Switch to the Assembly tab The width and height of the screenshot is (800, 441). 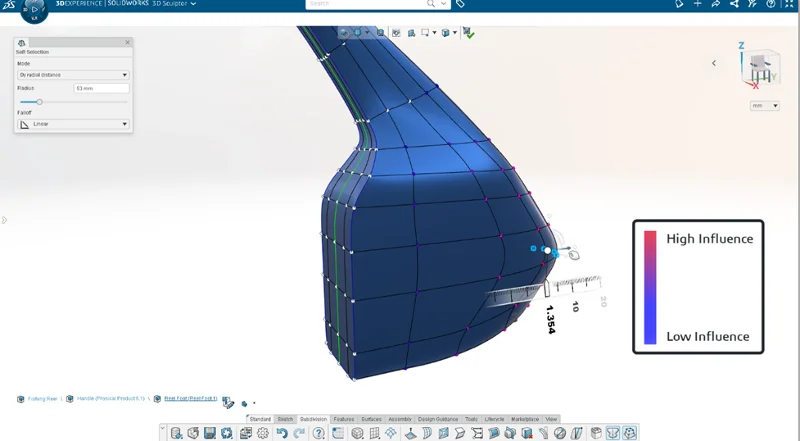click(x=400, y=419)
